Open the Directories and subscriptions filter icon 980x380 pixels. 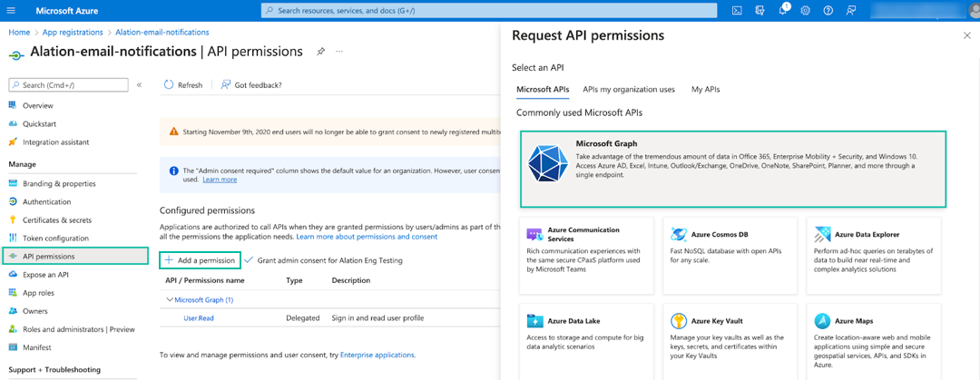pyautogui.click(x=760, y=11)
